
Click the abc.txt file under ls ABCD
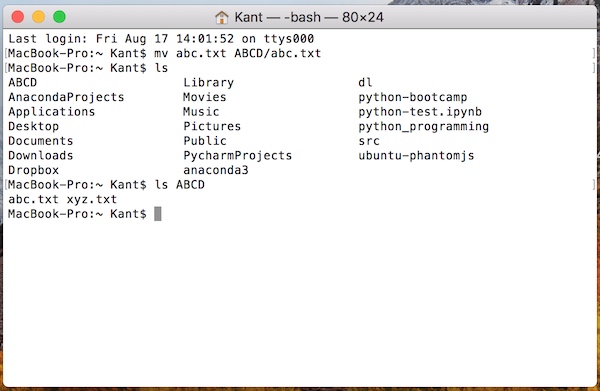33,199
